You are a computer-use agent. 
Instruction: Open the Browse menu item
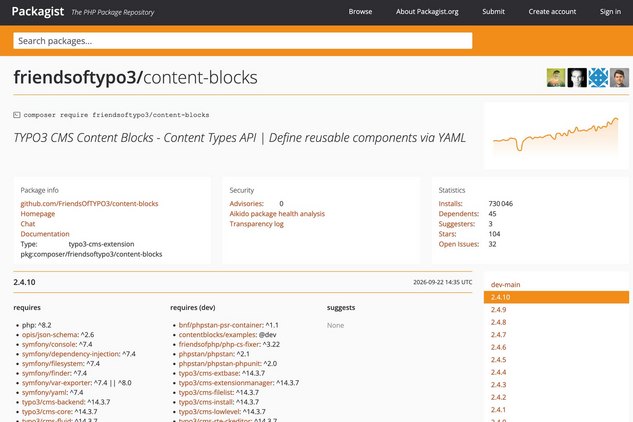point(360,12)
